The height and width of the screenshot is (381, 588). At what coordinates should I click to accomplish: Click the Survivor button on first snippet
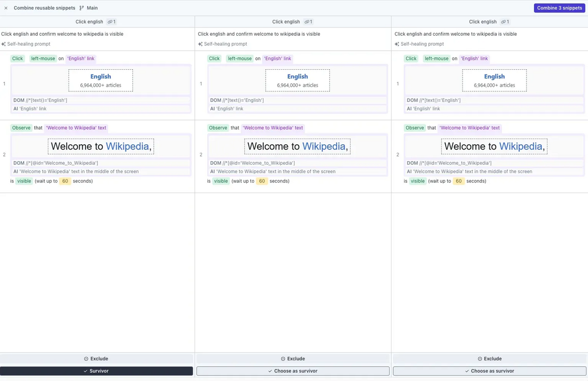[97, 371]
